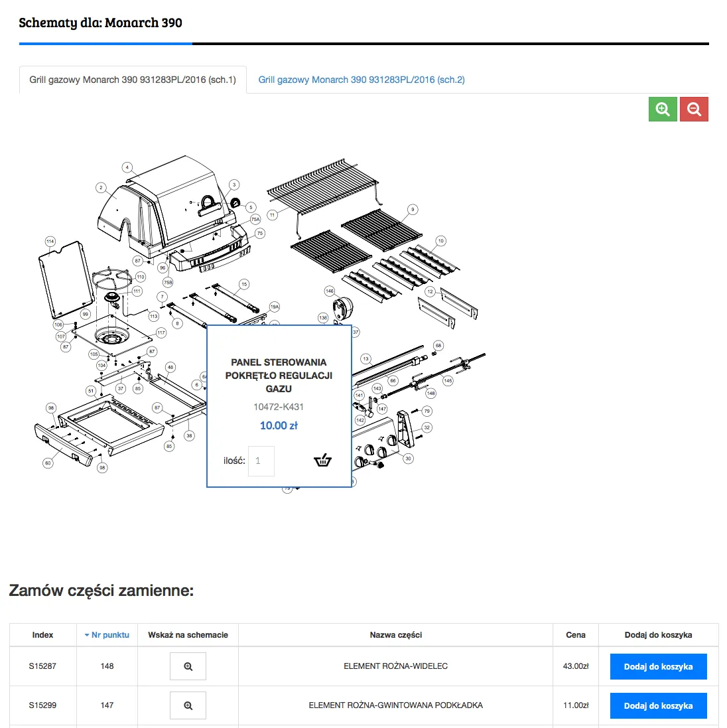Click the price 11.00zł
Viewport: 727px width, 728px height.
pyautogui.click(x=576, y=705)
